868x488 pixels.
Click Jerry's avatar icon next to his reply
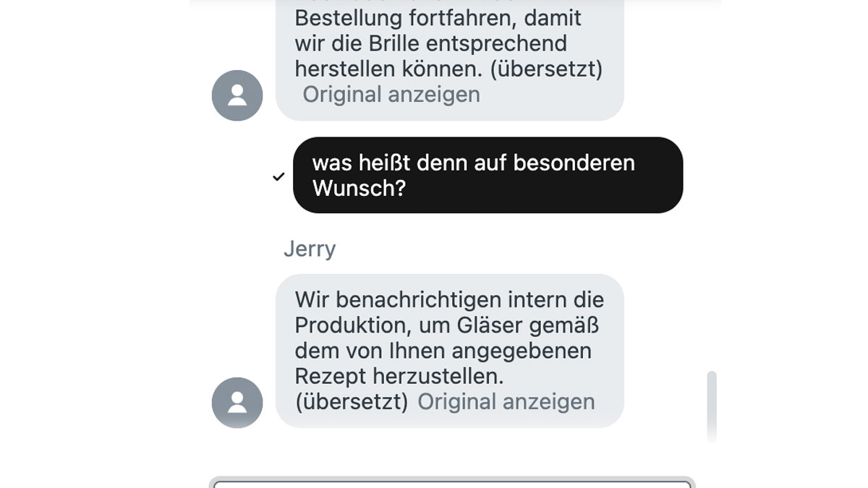tap(237, 403)
